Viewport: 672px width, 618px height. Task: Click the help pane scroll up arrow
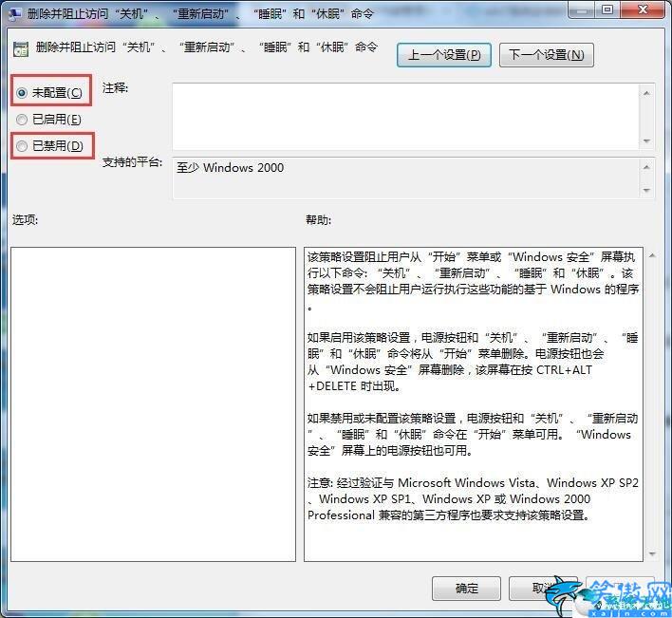click(652, 256)
